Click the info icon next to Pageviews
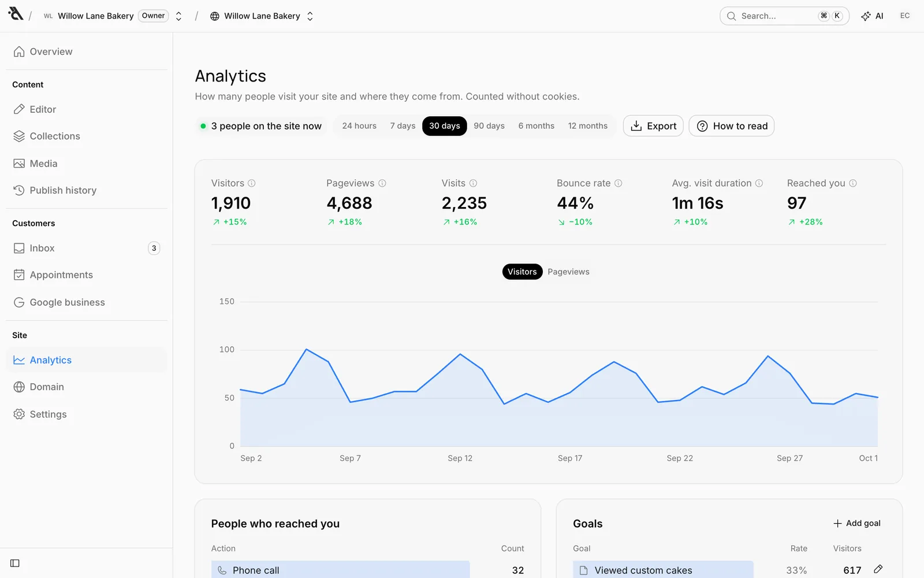This screenshot has width=924, height=578. (382, 183)
